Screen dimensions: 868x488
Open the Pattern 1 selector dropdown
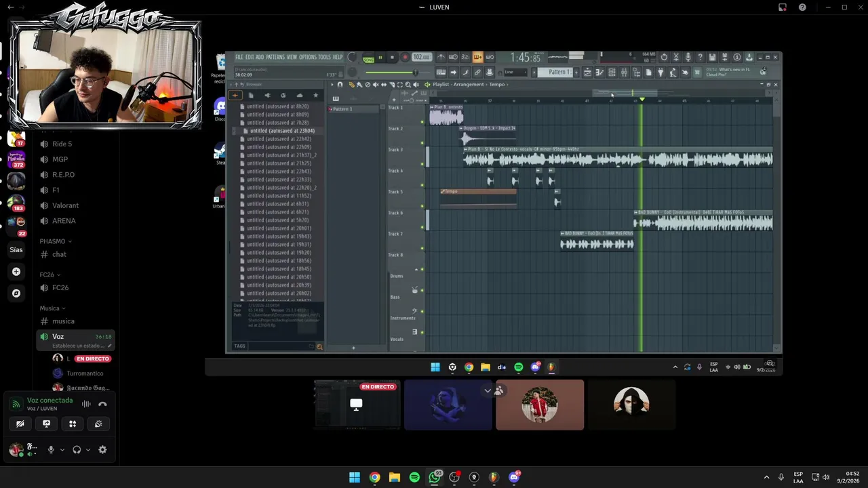click(559, 73)
